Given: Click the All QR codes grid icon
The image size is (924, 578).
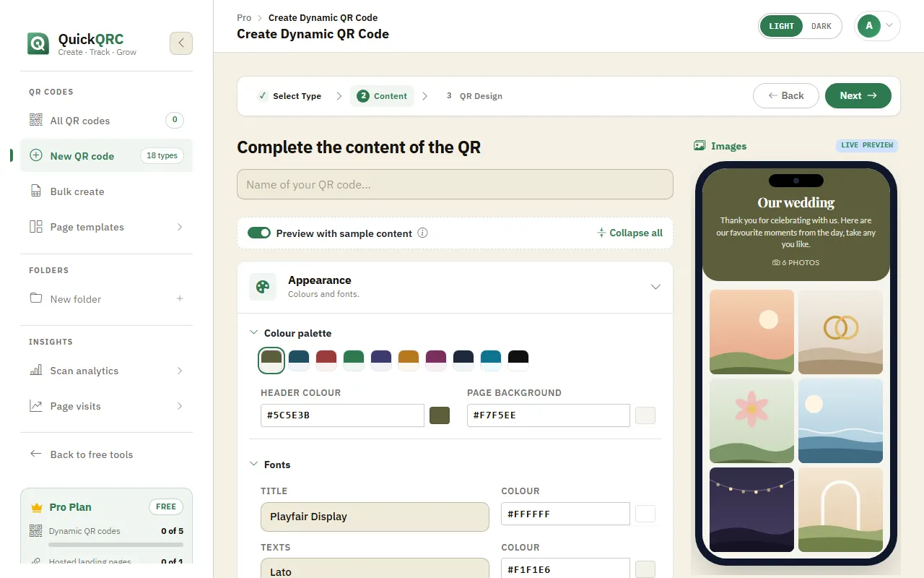Looking at the screenshot, I should click(x=35, y=120).
